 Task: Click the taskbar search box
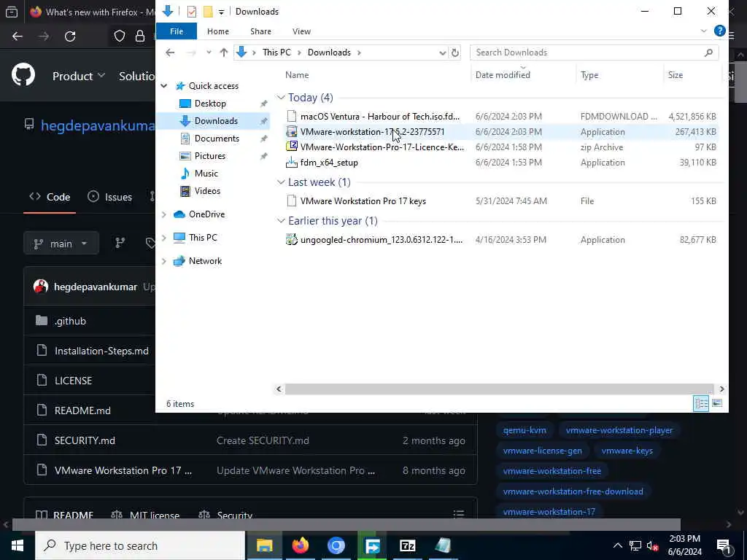point(140,545)
